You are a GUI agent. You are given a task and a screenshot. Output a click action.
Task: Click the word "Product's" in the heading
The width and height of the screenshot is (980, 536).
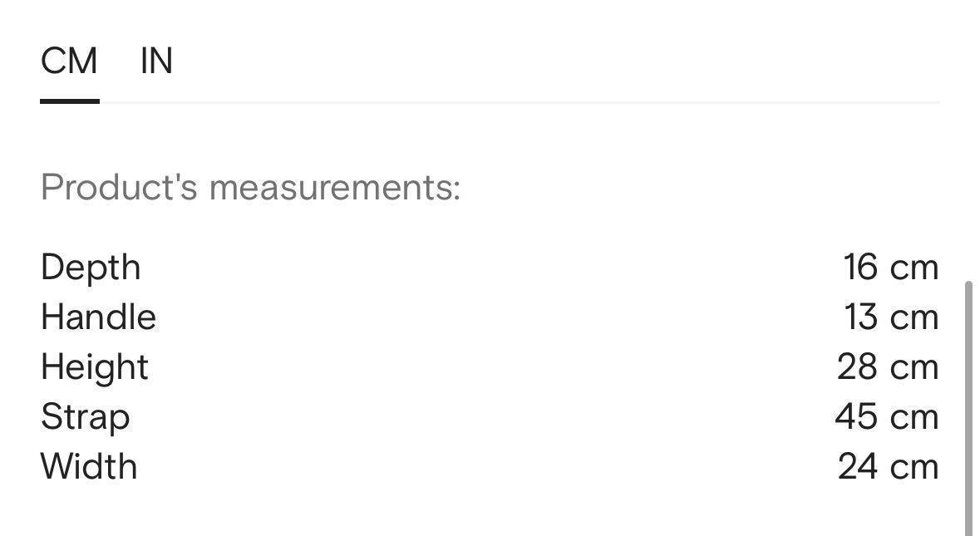pyautogui.click(x=120, y=187)
